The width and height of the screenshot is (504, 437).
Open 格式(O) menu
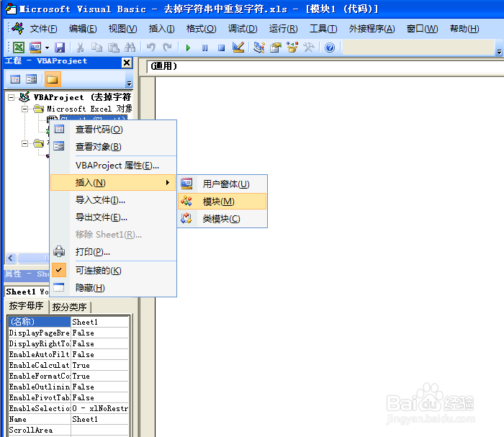[201, 29]
